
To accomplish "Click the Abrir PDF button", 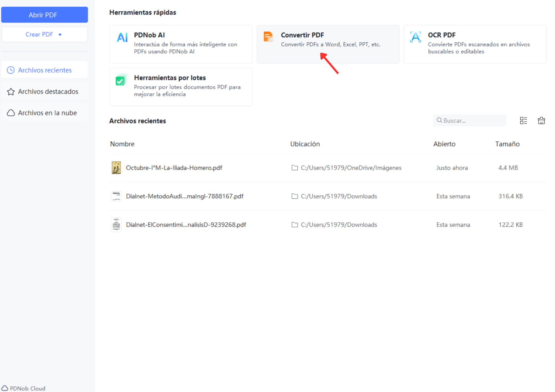I will coord(44,15).
